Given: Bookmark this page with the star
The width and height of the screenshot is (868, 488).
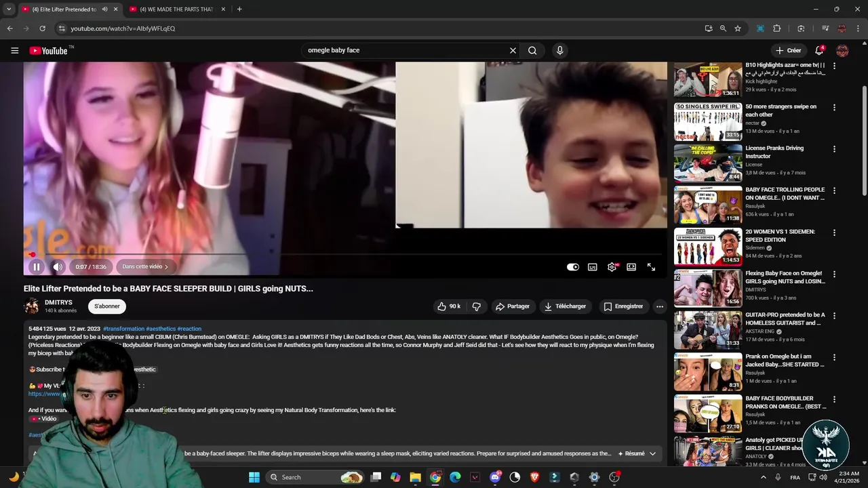Looking at the screenshot, I should tap(738, 28).
